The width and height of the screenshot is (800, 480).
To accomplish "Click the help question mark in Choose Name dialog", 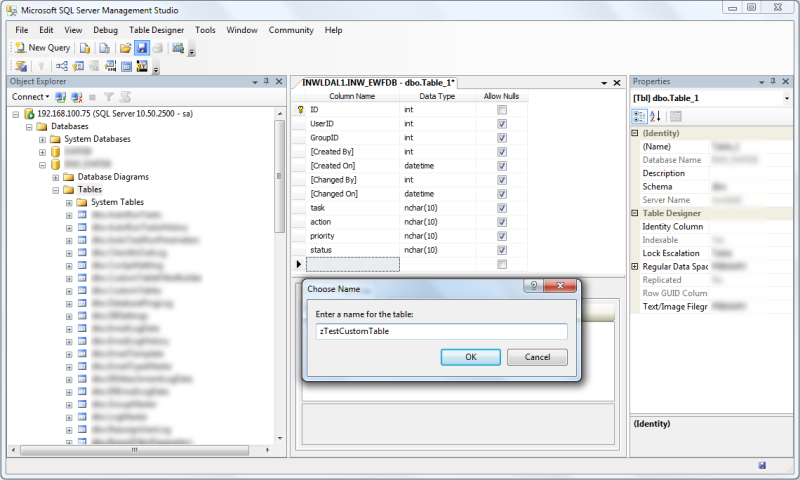I will [533, 286].
